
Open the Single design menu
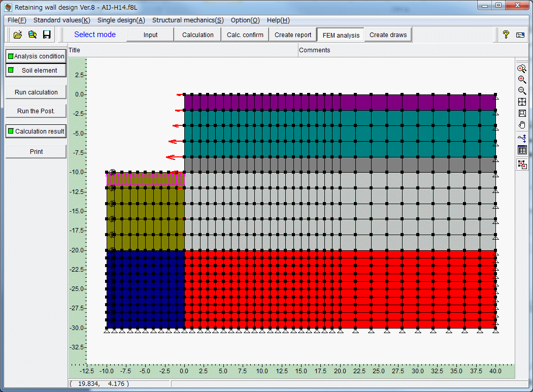[x=121, y=20]
